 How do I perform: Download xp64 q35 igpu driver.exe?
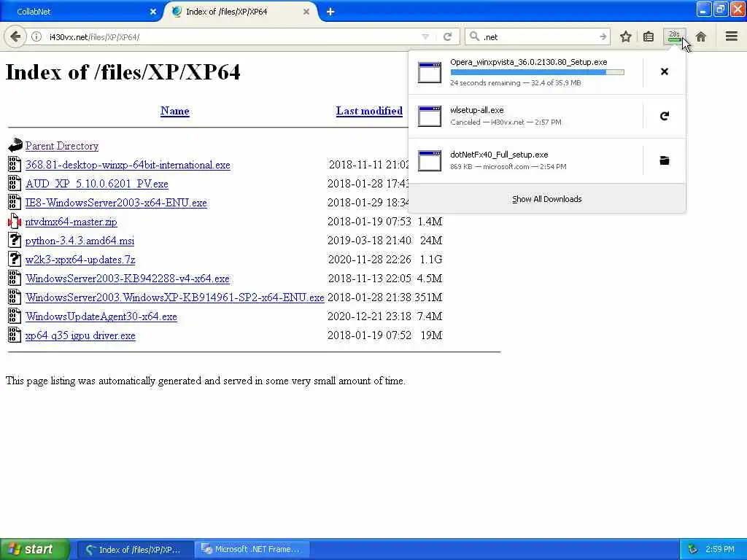[80, 335]
